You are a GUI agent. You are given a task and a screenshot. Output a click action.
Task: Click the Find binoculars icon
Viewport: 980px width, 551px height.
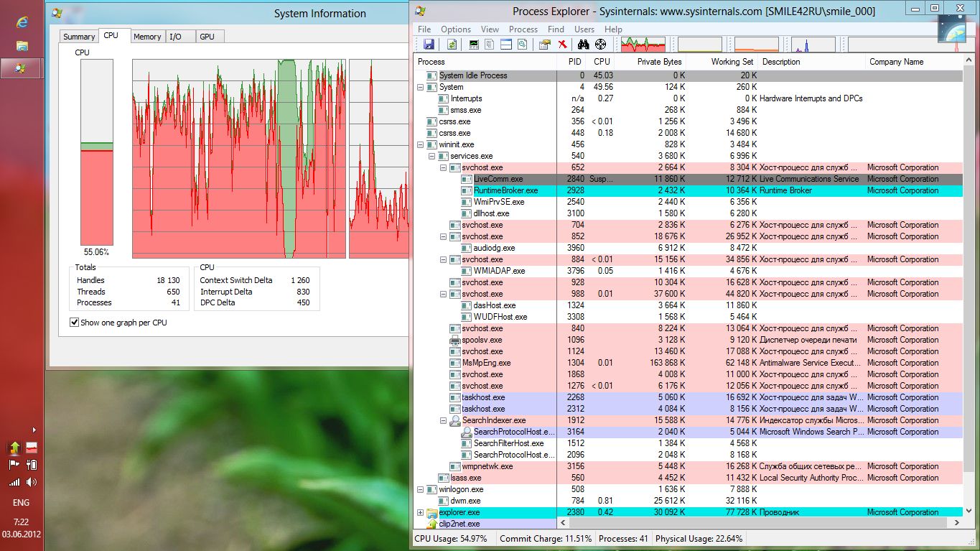click(583, 45)
